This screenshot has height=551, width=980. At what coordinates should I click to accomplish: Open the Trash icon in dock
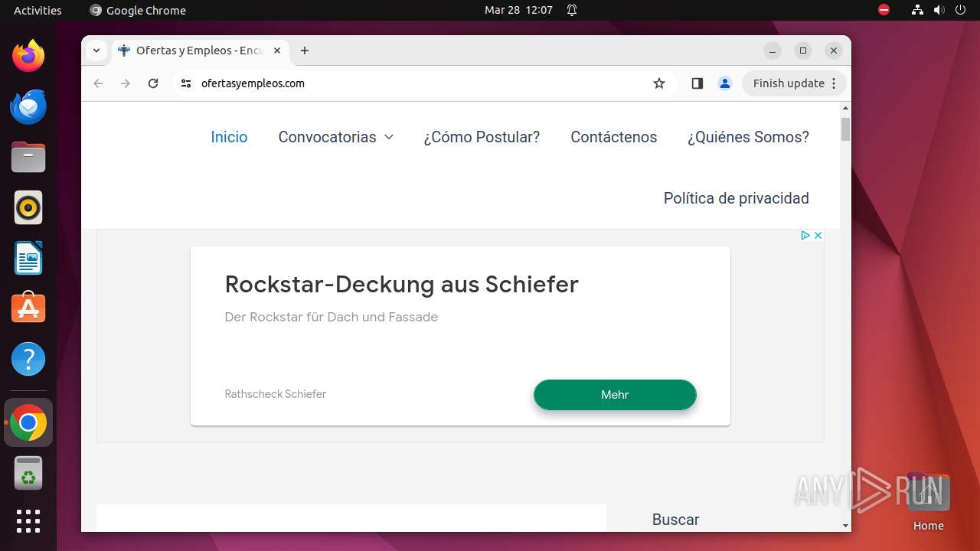coord(28,473)
